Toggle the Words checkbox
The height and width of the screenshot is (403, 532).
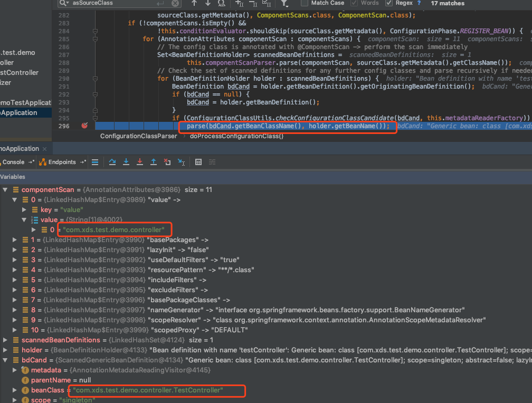point(354,3)
